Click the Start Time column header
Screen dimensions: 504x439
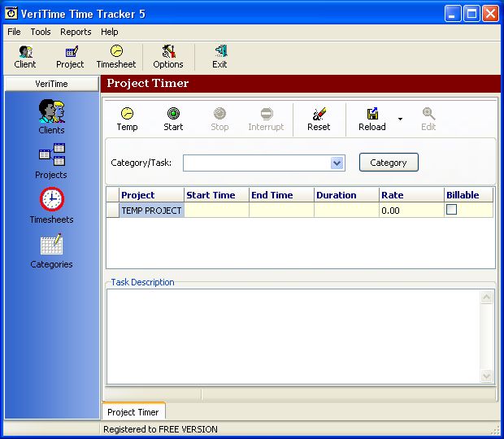pyautogui.click(x=217, y=195)
